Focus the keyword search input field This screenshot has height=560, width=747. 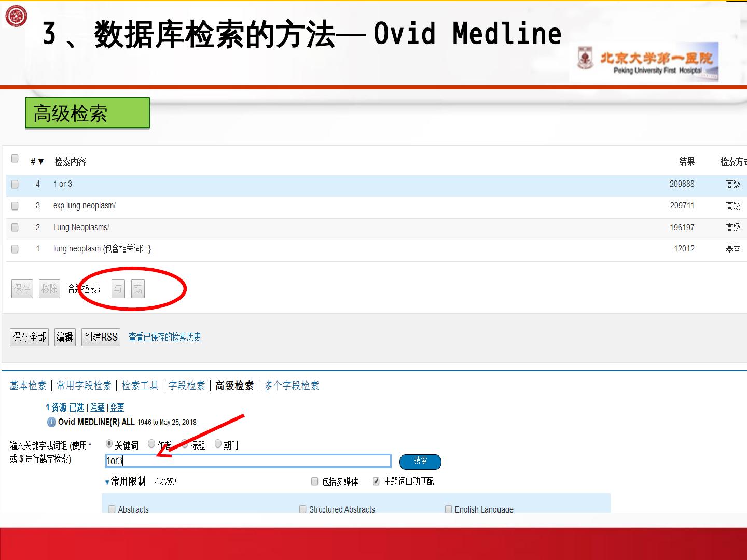pos(248,460)
